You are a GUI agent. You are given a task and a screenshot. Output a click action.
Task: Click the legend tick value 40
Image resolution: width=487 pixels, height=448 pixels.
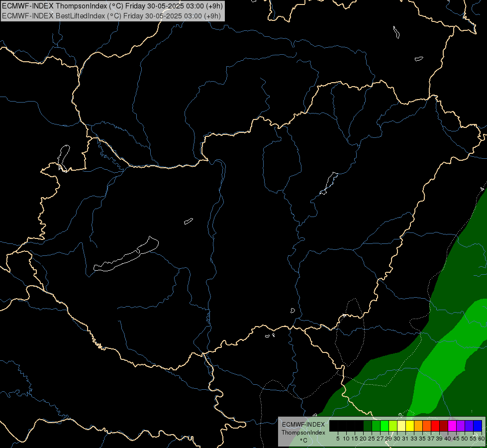[x=448, y=439]
